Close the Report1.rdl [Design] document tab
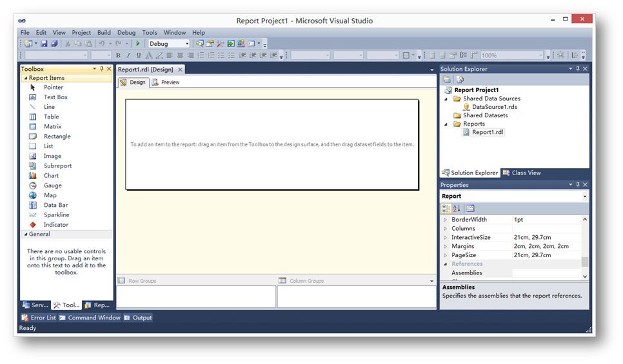623x364 pixels. pos(180,70)
